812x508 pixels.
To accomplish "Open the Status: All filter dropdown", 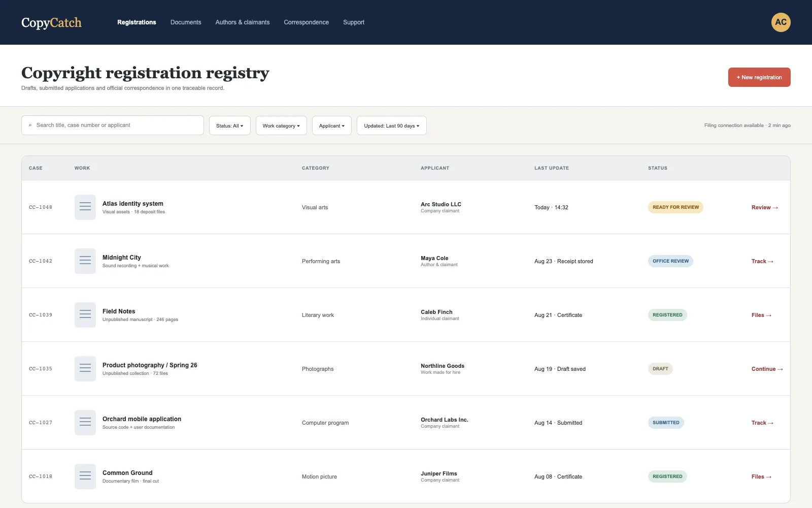I will [x=230, y=125].
